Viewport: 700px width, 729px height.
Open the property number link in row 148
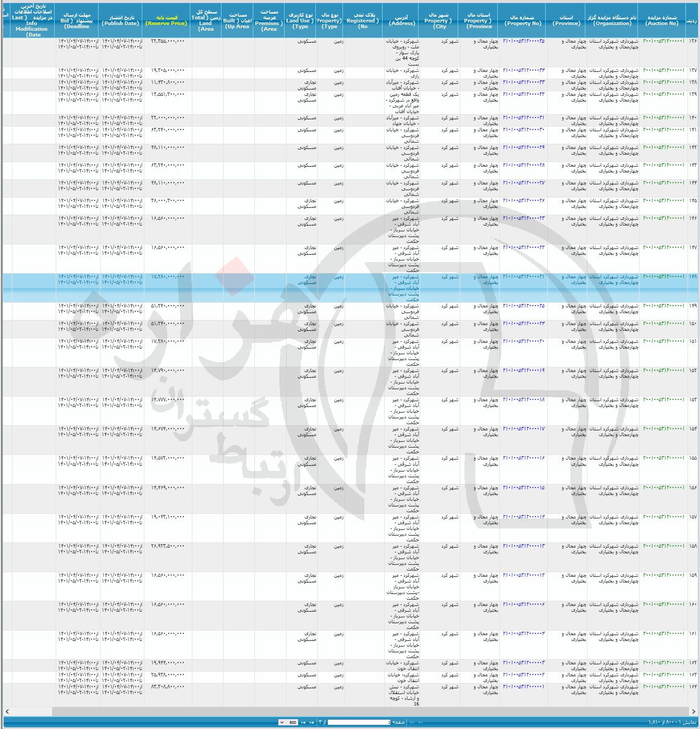(x=524, y=277)
